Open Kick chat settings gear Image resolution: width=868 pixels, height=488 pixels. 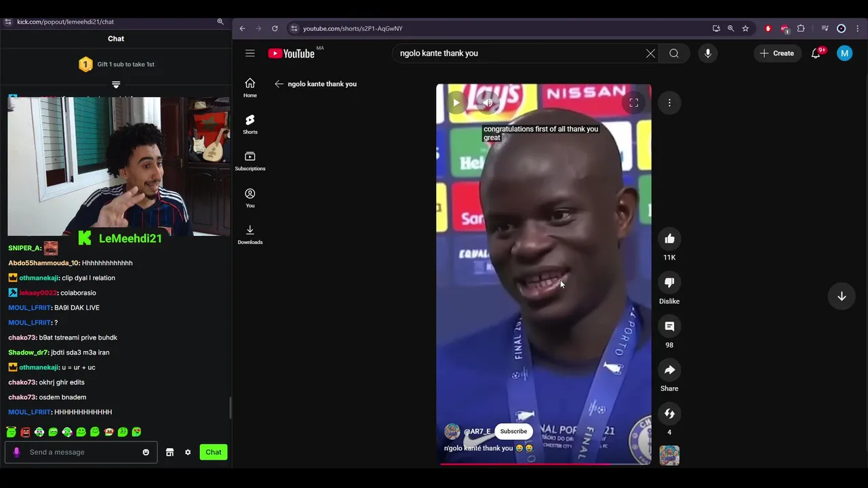click(x=188, y=452)
